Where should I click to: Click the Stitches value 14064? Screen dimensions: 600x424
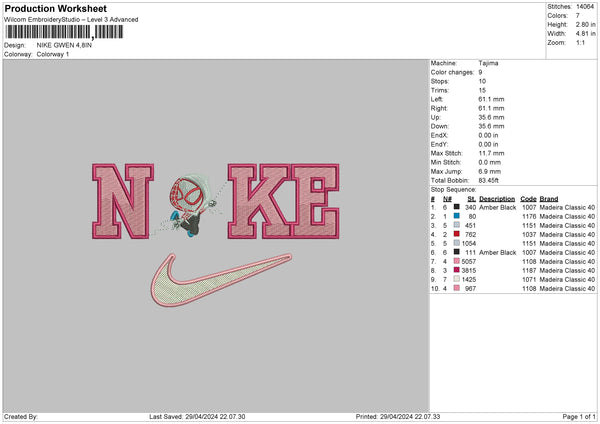point(585,7)
